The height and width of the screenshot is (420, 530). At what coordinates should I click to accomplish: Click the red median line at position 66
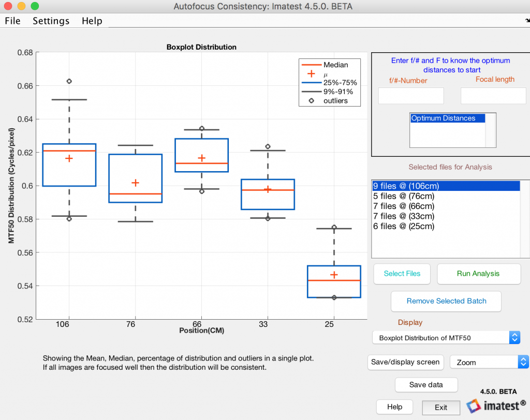point(202,163)
